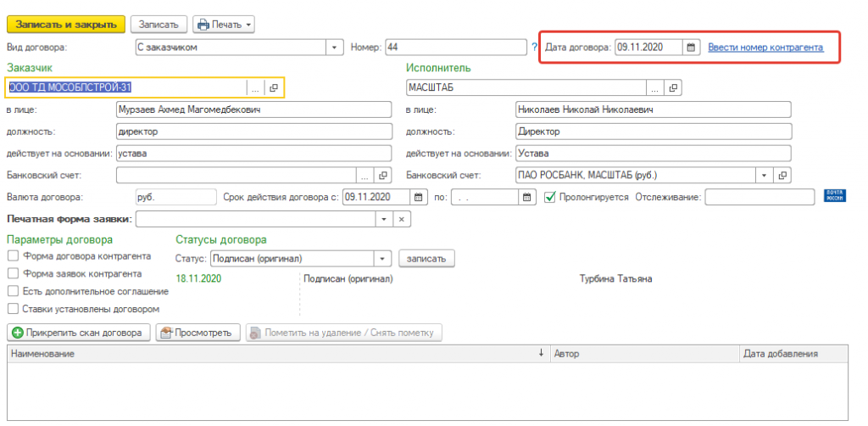Toggle the Пролонгируется checkbox
The image size is (868, 426).
pyautogui.click(x=549, y=197)
